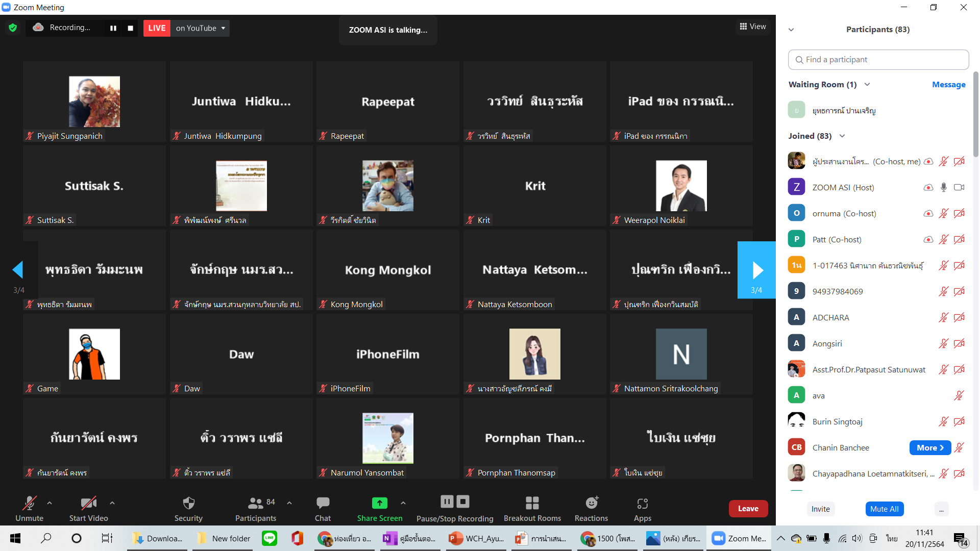980x551 pixels.
Task: Start your video
Action: [89, 509]
